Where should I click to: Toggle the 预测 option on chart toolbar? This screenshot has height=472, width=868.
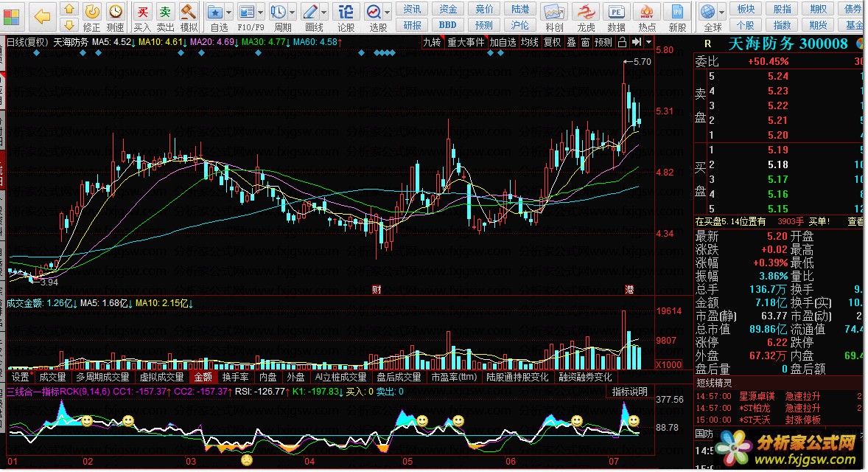(603, 42)
